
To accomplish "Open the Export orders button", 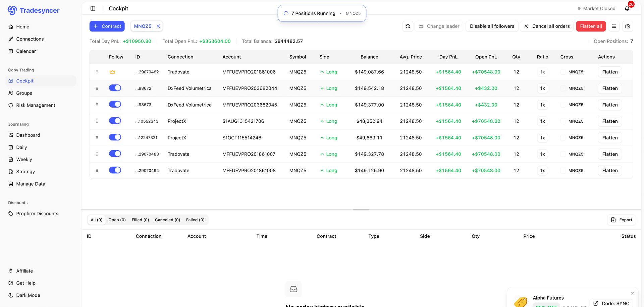I will [622, 220].
